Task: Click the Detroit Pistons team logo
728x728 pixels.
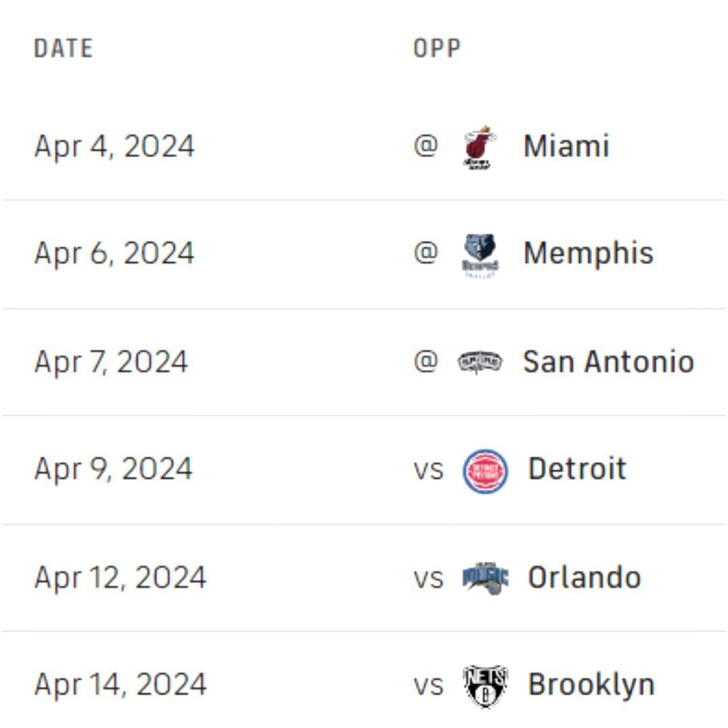Action: pyautogui.click(x=485, y=471)
